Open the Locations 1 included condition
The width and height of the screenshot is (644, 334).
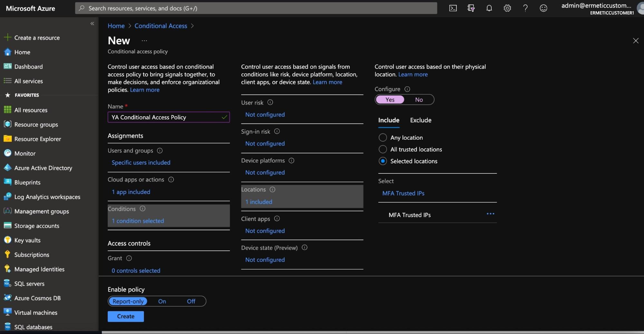tap(302, 196)
